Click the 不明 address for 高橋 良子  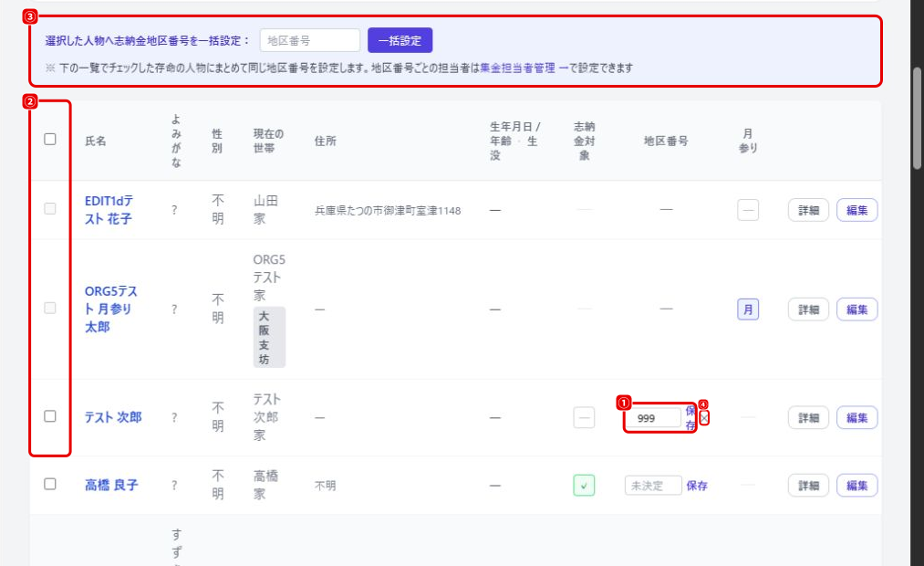coord(325,486)
